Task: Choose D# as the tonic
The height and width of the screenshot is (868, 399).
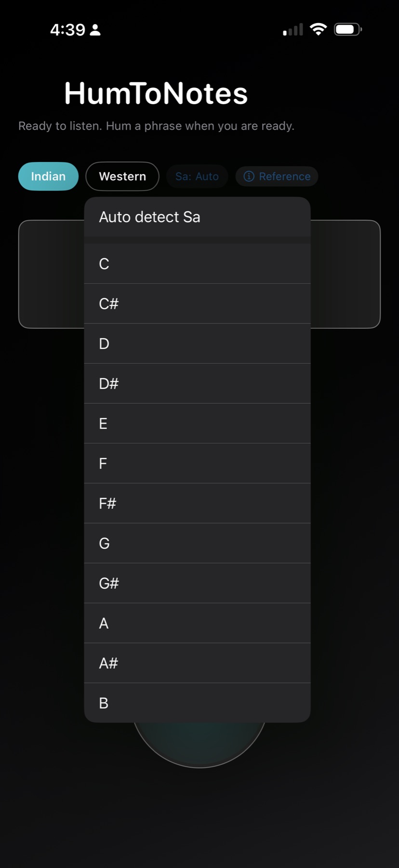Action: pyautogui.click(x=197, y=384)
